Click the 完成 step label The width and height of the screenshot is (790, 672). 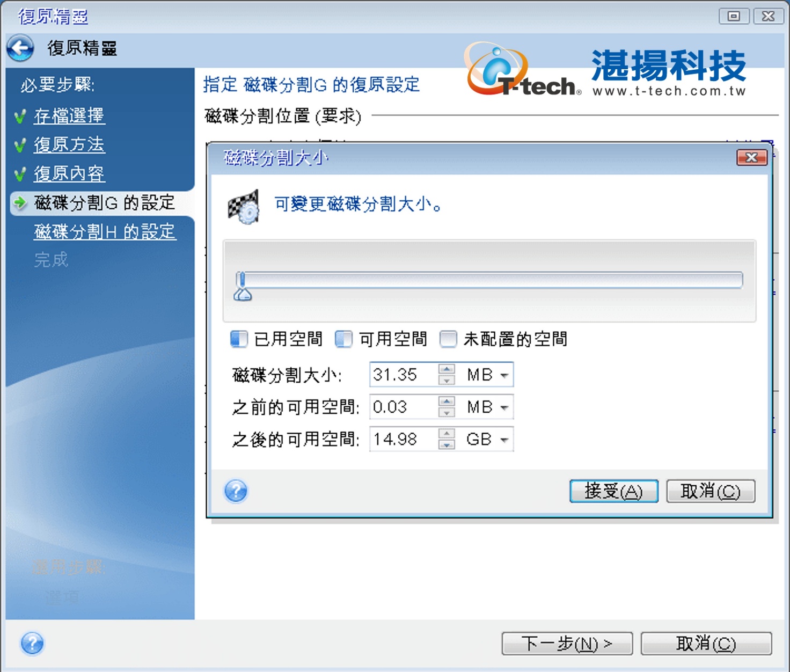[51, 260]
